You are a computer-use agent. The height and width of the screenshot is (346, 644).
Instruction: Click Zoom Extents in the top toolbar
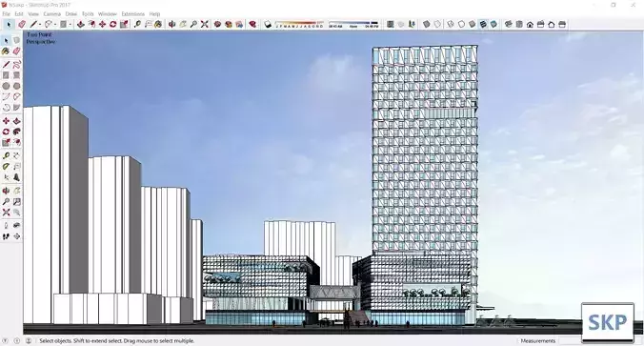point(205,24)
